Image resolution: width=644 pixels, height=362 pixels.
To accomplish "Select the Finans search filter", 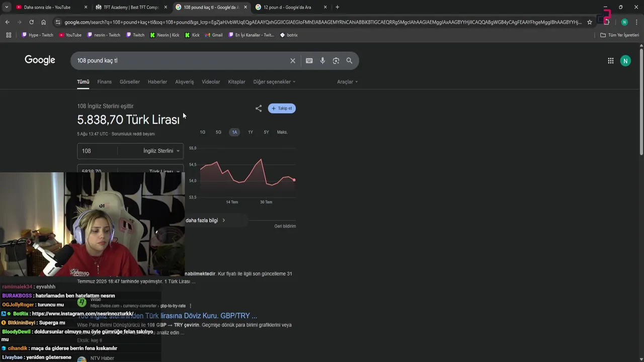I will pyautogui.click(x=105, y=82).
